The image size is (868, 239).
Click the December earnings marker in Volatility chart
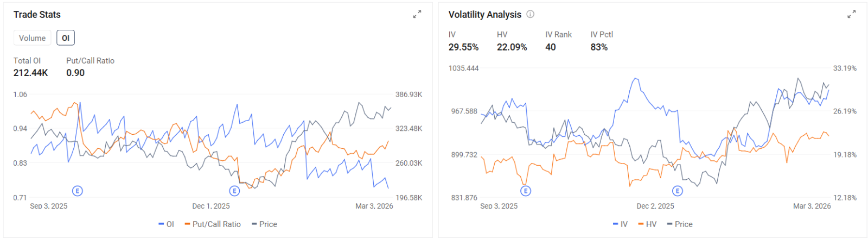click(678, 191)
